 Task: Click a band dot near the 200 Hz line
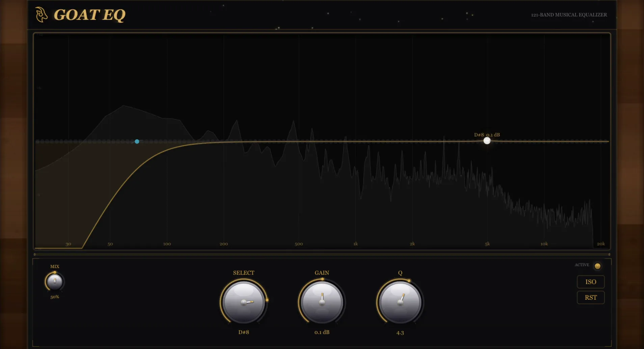[224, 141]
